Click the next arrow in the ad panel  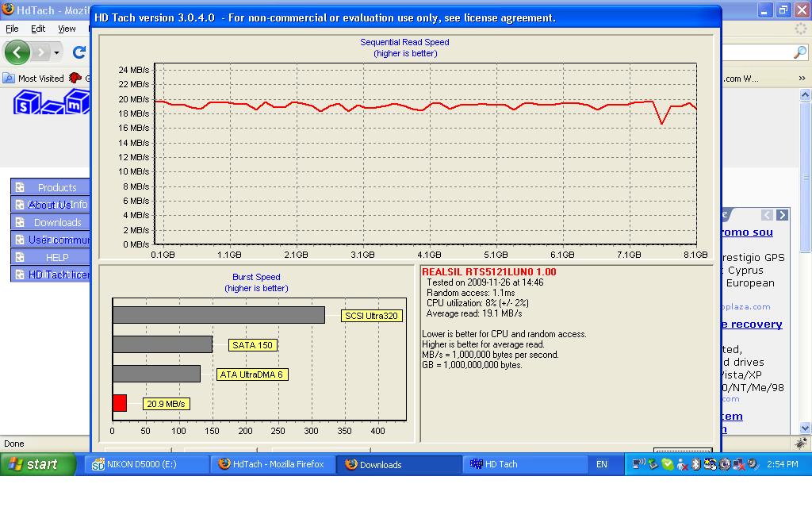[x=783, y=214]
